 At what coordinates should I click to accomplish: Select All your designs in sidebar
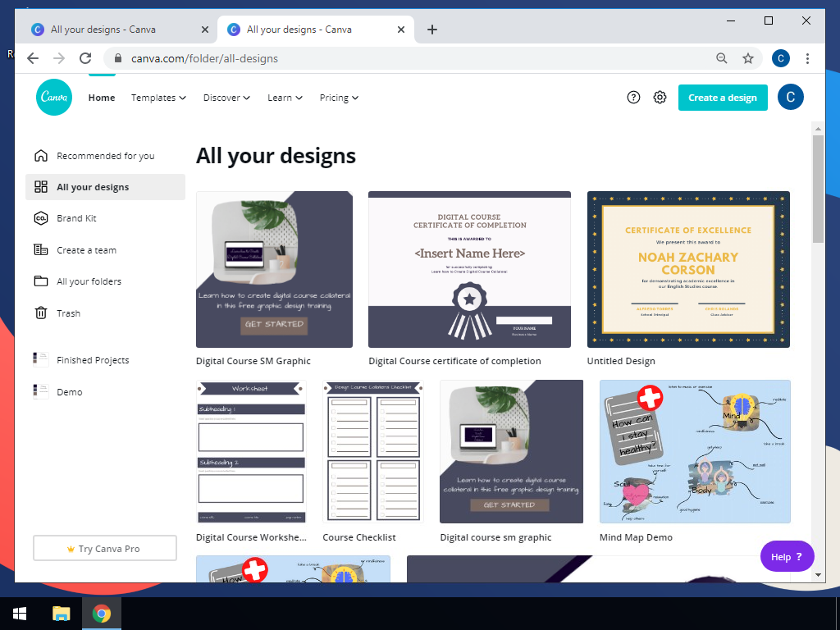[x=105, y=187]
